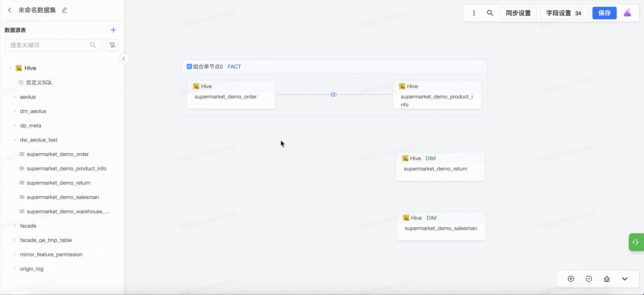
Task: Open 同步设置 sync settings
Action: [x=518, y=13]
